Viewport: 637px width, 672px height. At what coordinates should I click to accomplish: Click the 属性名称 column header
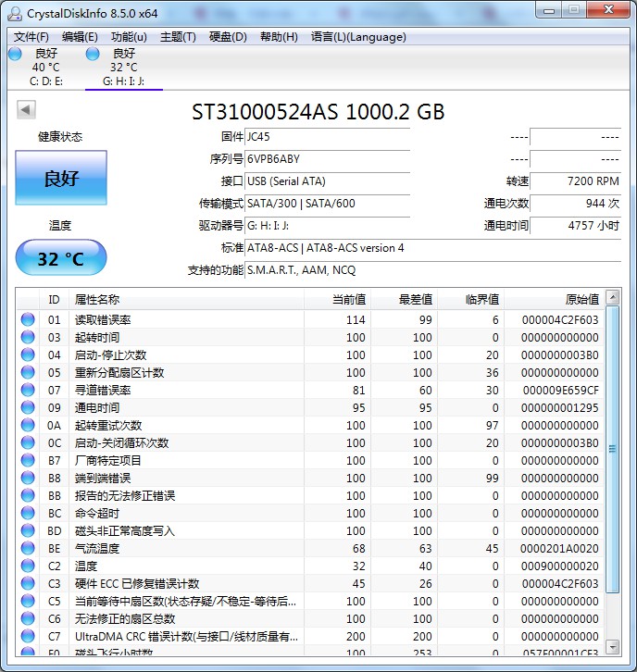click(186, 299)
